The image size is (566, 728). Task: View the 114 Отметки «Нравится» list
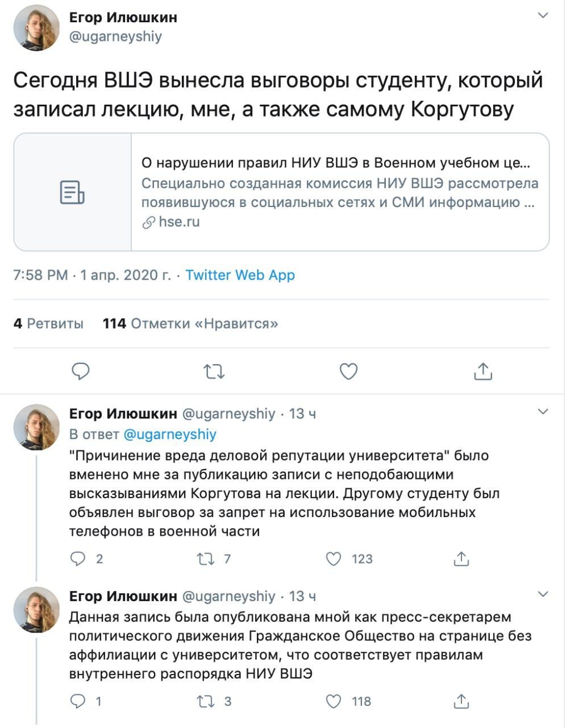(190, 324)
